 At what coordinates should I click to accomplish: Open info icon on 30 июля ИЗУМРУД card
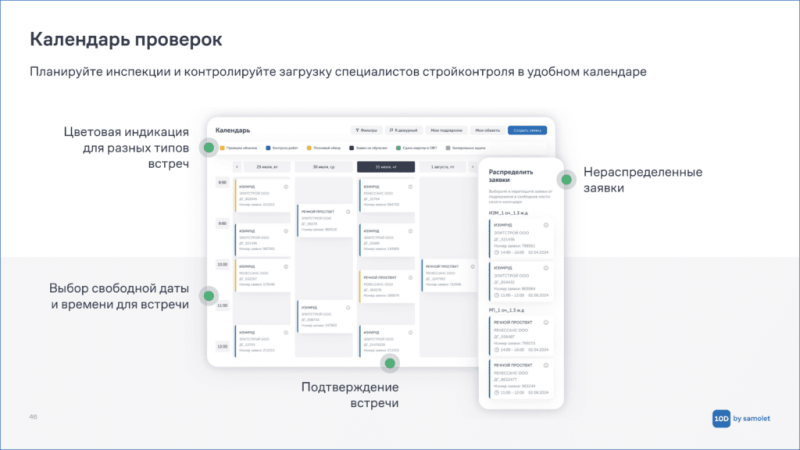(x=348, y=308)
